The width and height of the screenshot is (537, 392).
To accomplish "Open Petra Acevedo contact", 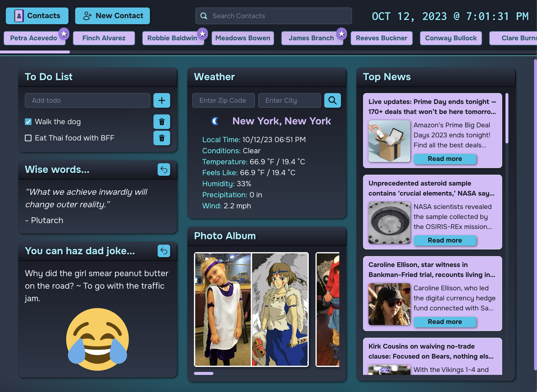I will pyautogui.click(x=34, y=38).
